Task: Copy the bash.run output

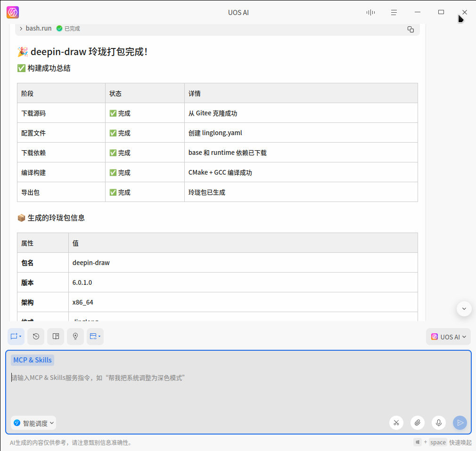Action: coord(410,29)
